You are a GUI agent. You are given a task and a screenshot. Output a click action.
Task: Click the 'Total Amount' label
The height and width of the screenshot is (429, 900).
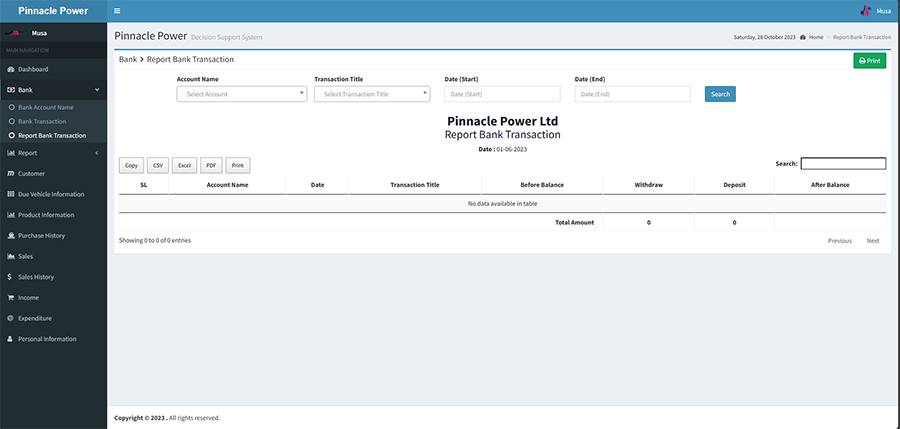(x=575, y=222)
